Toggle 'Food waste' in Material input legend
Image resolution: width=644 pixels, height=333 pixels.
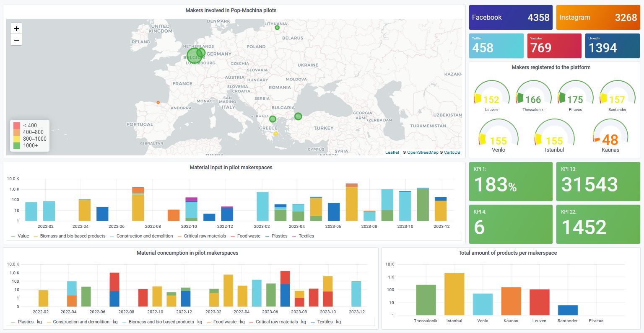246,236
